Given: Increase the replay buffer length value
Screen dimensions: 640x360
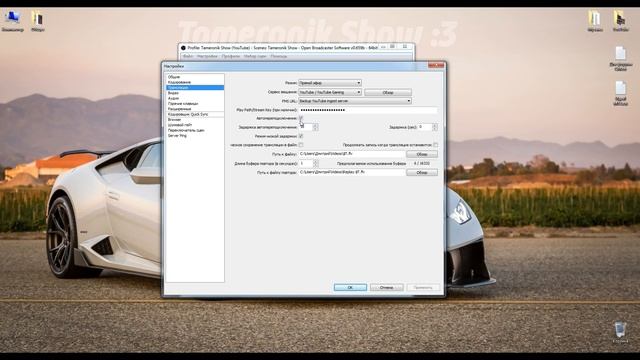Looking at the screenshot, I should point(316,162).
